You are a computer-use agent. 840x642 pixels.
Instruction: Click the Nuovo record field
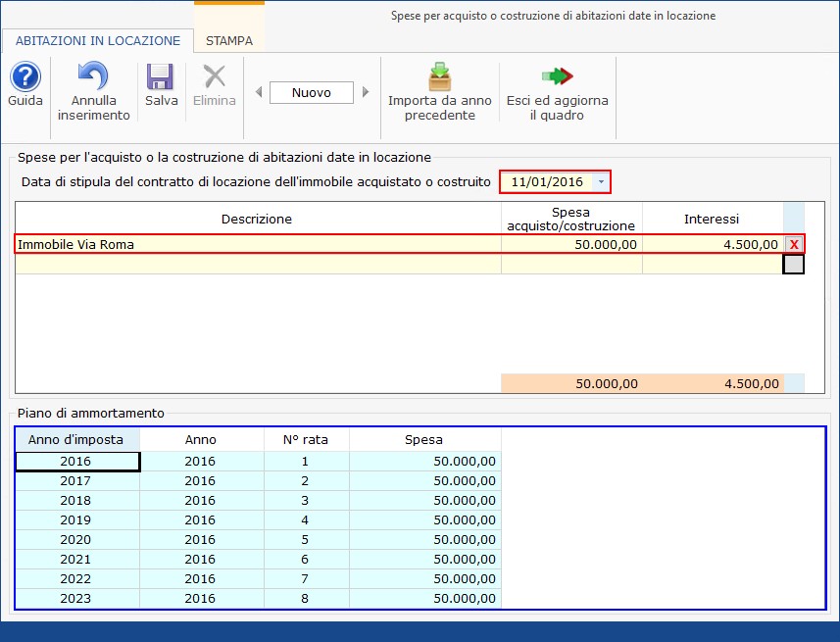312,93
